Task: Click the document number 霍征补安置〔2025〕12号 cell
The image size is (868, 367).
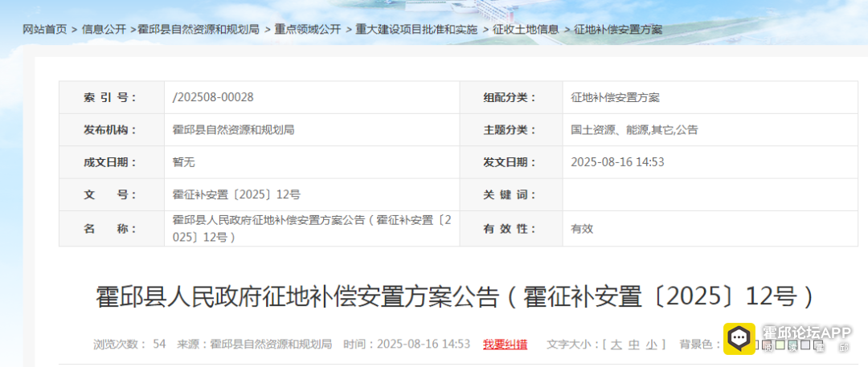Action: pyautogui.click(x=236, y=194)
